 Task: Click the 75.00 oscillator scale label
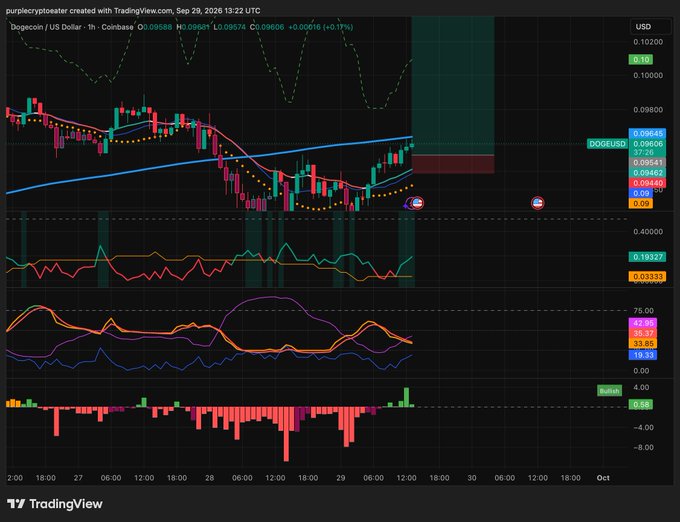click(644, 310)
